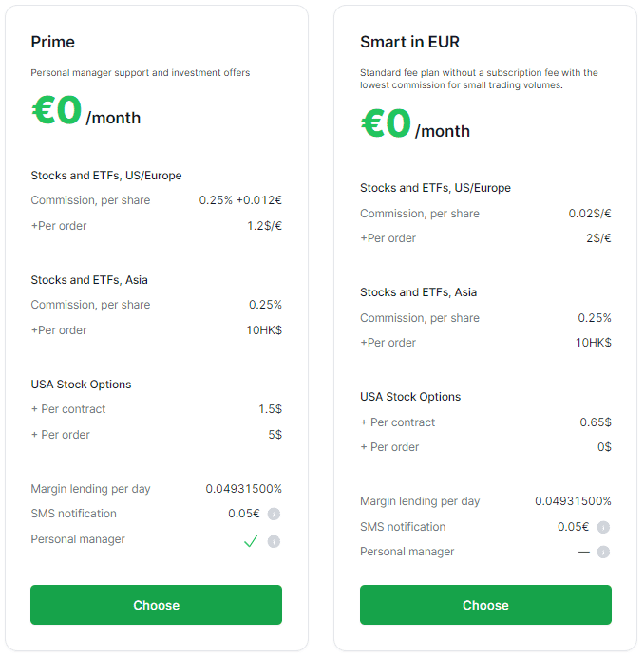Click the Prime €0 /month price
644x657 pixels.
coord(85,112)
